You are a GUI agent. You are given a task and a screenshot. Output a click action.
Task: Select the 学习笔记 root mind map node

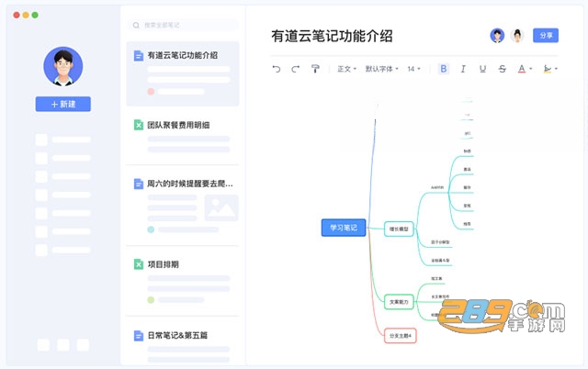tap(344, 228)
